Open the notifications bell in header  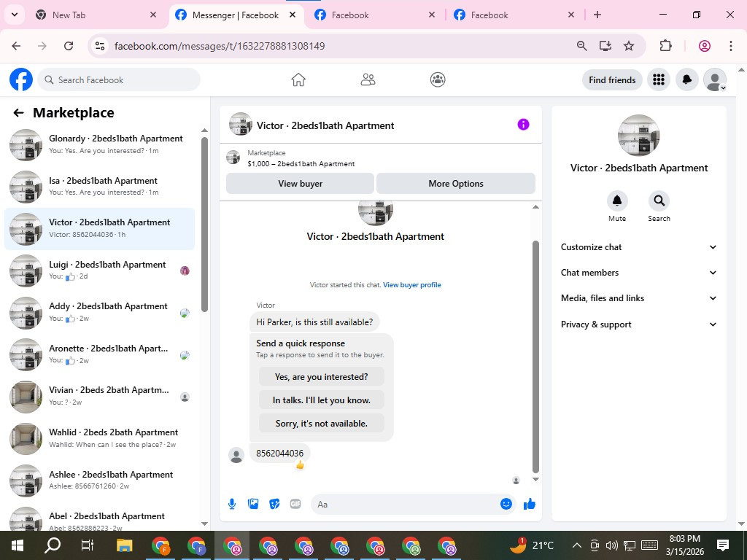[x=686, y=79]
